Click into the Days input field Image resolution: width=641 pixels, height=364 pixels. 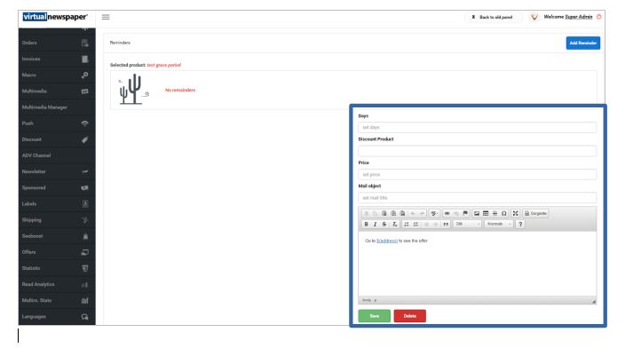click(x=477, y=127)
